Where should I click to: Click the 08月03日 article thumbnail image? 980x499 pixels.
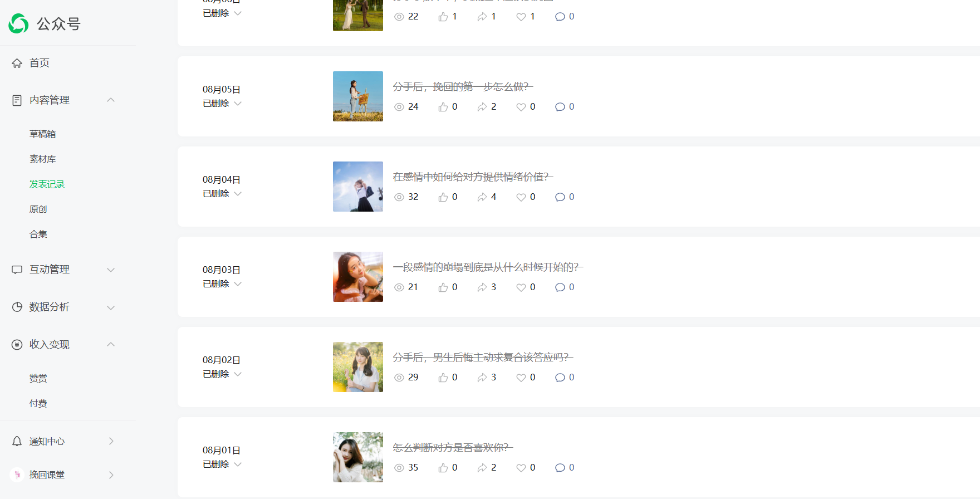click(x=358, y=277)
